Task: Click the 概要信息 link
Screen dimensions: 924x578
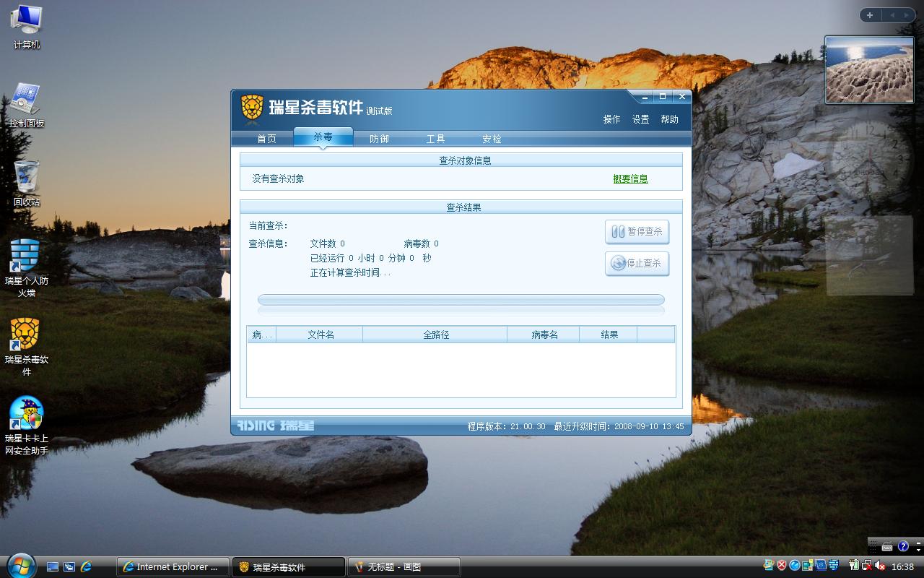Action: [630, 179]
